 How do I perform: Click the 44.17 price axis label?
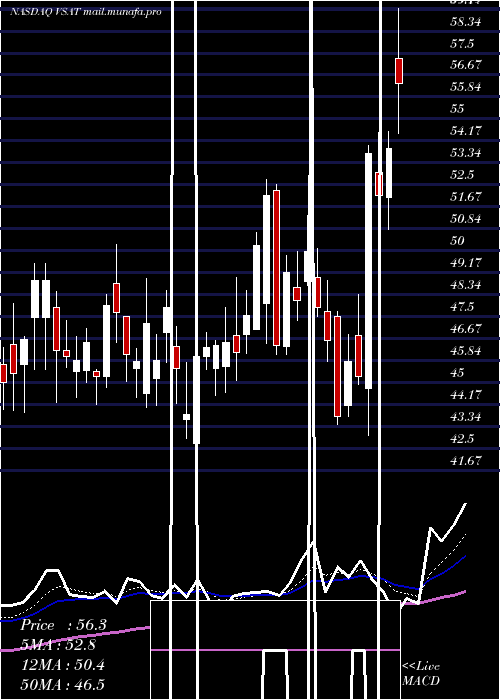(x=466, y=395)
